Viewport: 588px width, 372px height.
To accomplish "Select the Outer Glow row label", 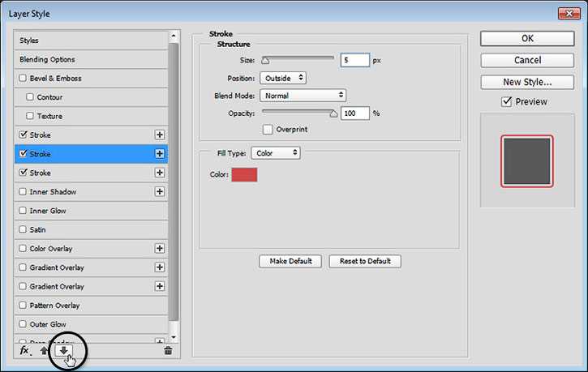I will (48, 324).
